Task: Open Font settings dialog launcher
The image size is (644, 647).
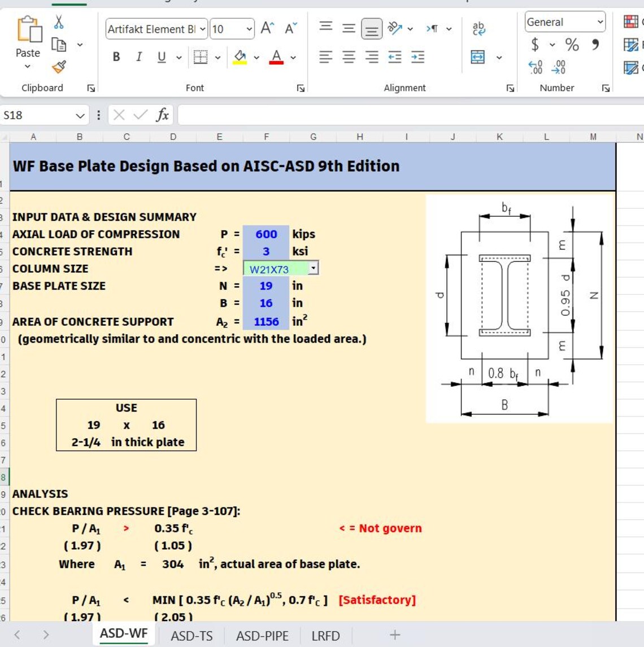Action: tap(301, 88)
